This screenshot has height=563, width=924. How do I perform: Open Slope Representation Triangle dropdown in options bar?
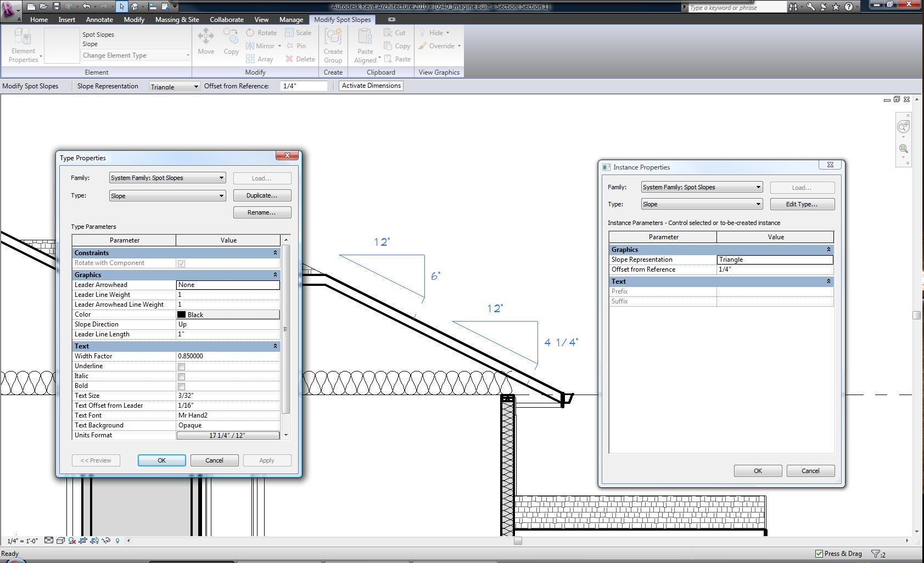click(175, 87)
